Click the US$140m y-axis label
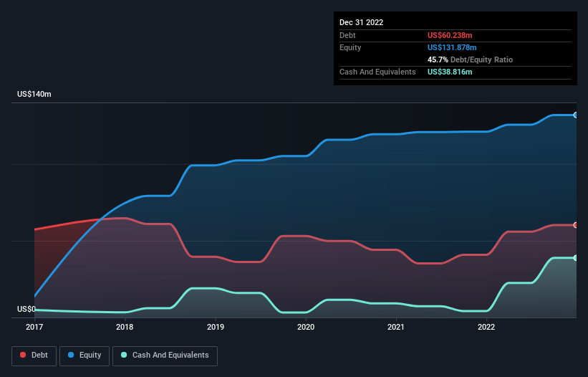The image size is (588, 377). [34, 94]
